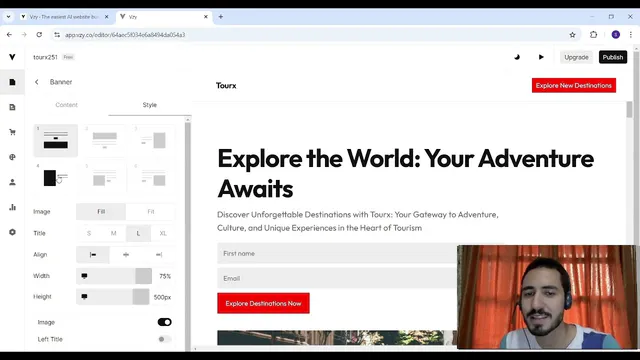Image resolution: width=640 pixels, height=360 pixels.
Task: Switch to first browser tab Vzy
Action: click(x=64, y=17)
